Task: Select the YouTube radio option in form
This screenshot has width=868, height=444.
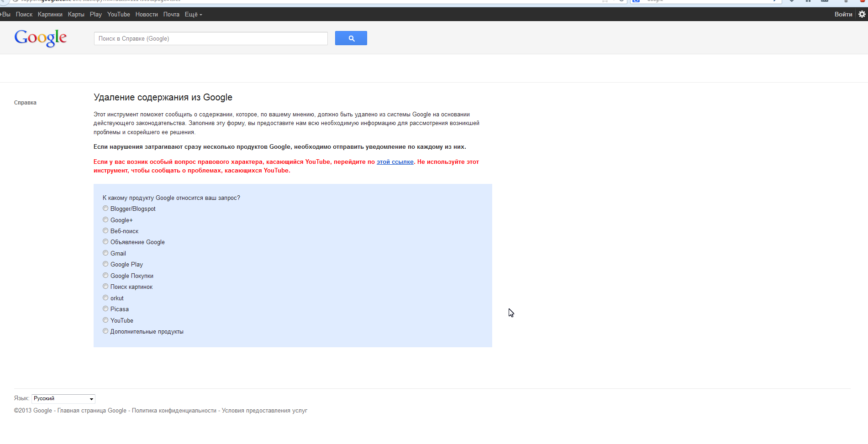Action: tap(105, 320)
